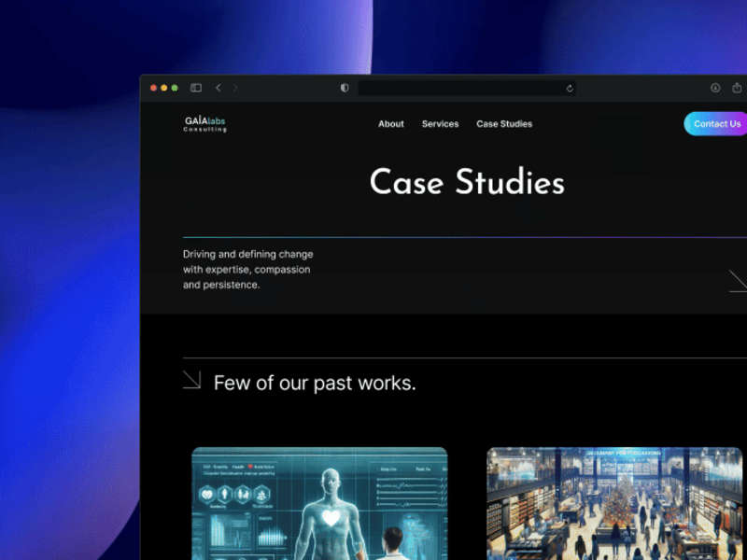Open the privacy shield icon
Image resolution: width=747 pixels, height=560 pixels.
click(x=345, y=88)
